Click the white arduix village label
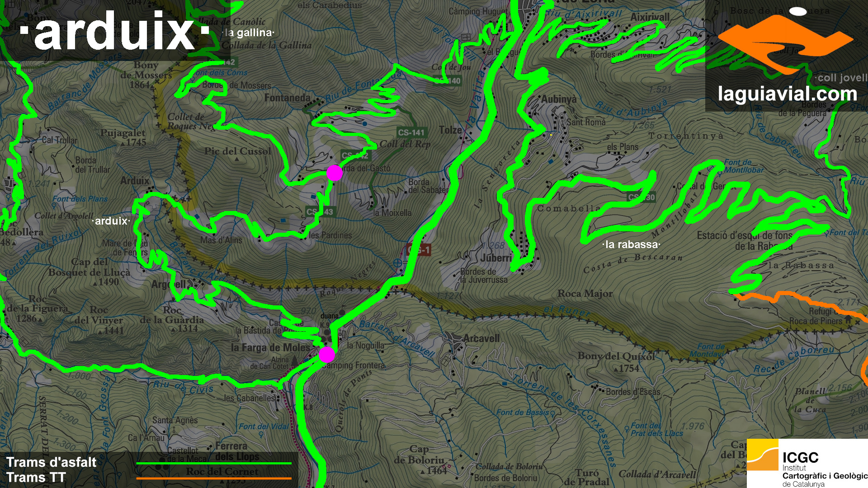868x488 pixels. 111,221
